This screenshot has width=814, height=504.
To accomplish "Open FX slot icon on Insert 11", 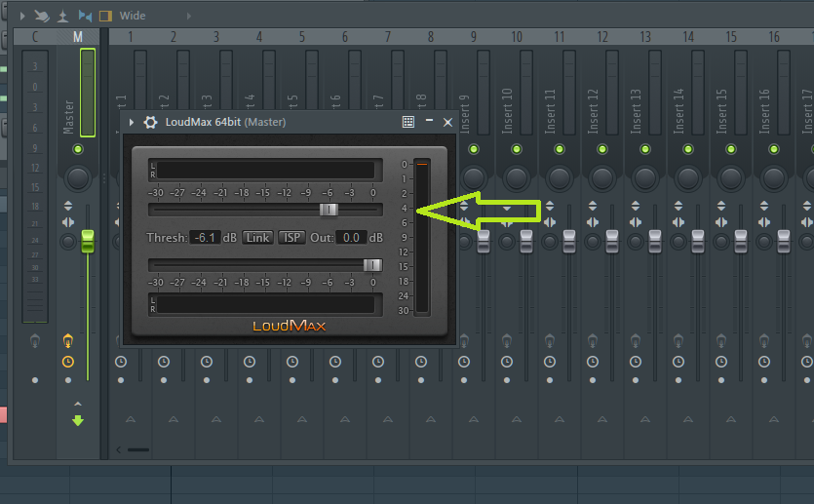I will click(550, 341).
